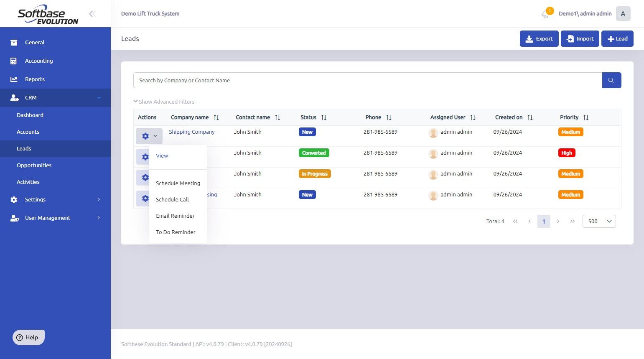Select Schedule Meeting from actions menu
The width and height of the screenshot is (644, 359).
[x=178, y=183]
